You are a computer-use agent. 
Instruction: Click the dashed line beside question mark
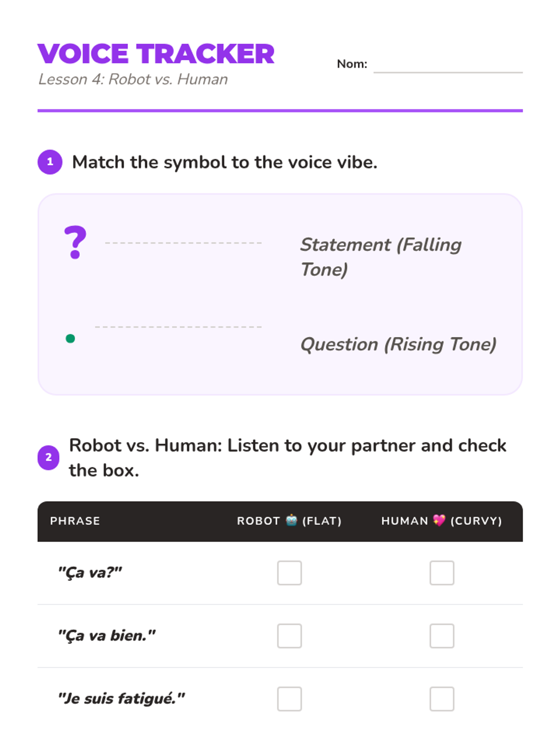(x=183, y=243)
